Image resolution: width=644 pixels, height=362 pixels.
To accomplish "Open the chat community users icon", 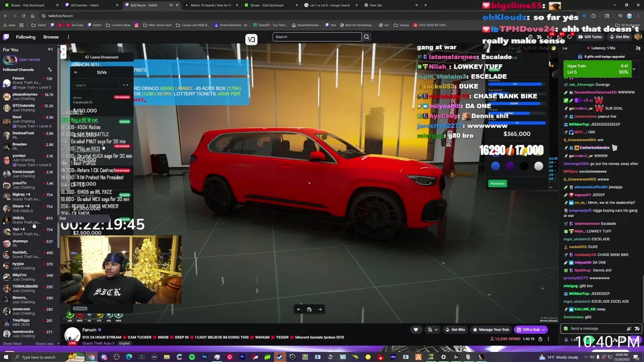I will [x=638, y=48].
